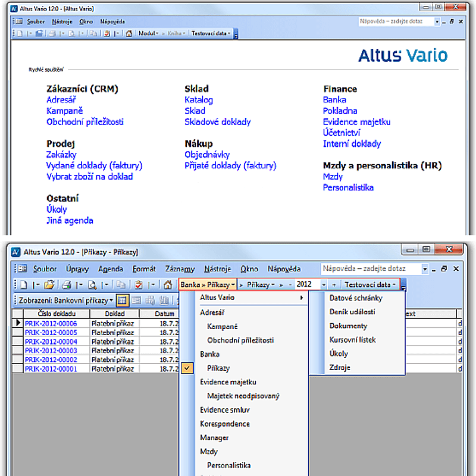Click the plus button after the 2012 year
The image size is (476, 476).
click(x=334, y=285)
